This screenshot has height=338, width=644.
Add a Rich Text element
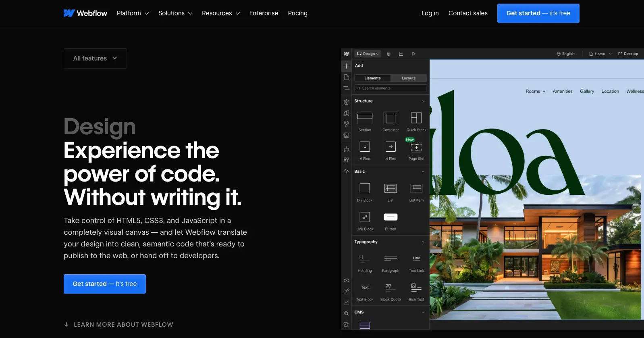pyautogui.click(x=416, y=291)
